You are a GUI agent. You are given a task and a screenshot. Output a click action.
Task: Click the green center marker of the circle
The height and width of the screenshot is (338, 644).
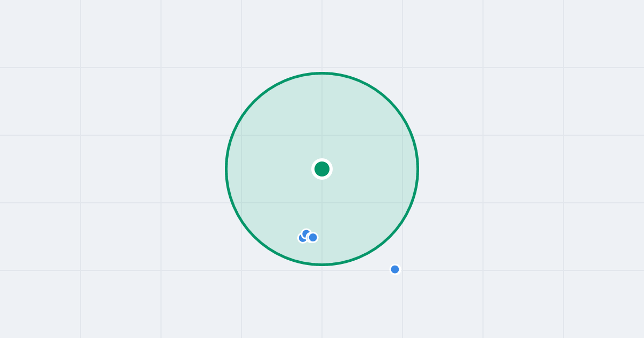pyautogui.click(x=322, y=169)
